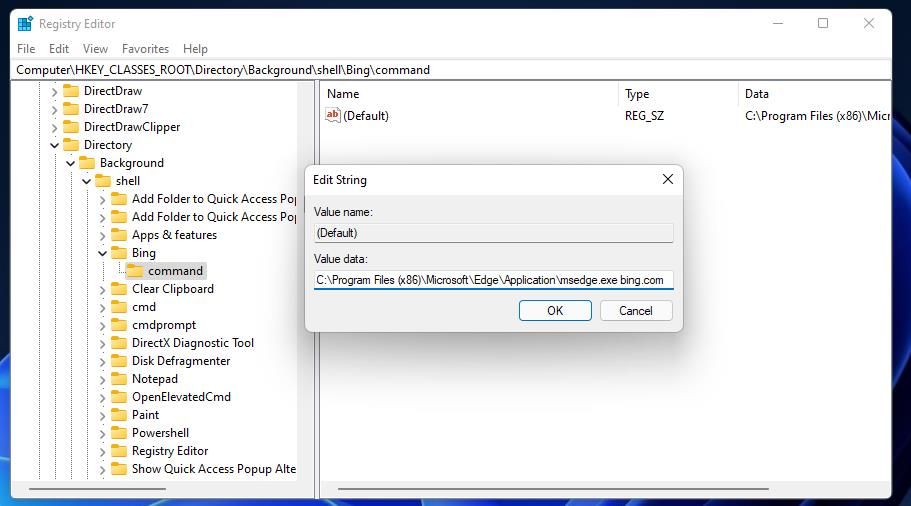The width and height of the screenshot is (911, 506).
Task: Collapse the shell key
Action: click(x=86, y=181)
